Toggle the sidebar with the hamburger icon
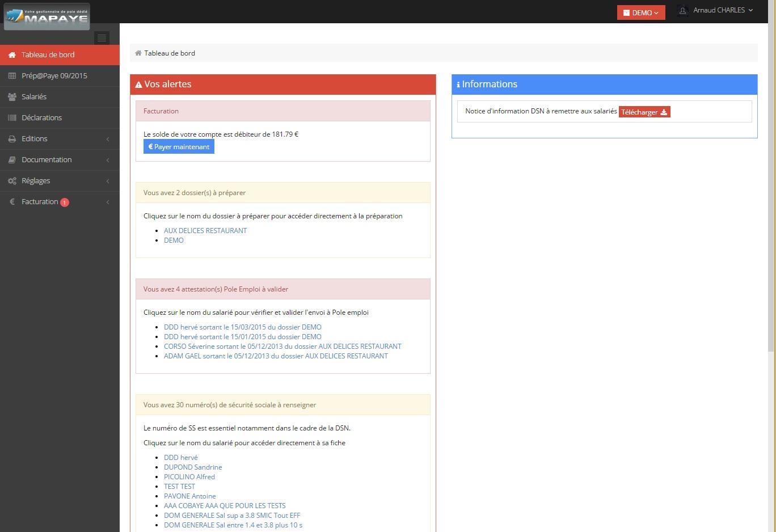This screenshot has height=532, width=776. (x=102, y=37)
